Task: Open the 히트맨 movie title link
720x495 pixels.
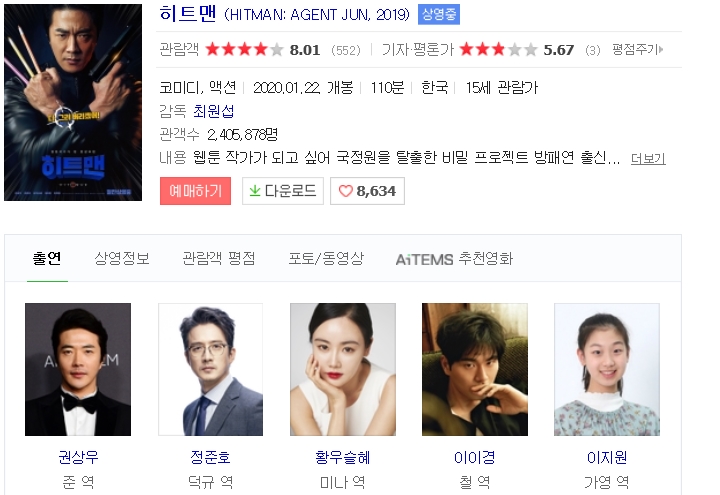Action: (x=188, y=13)
